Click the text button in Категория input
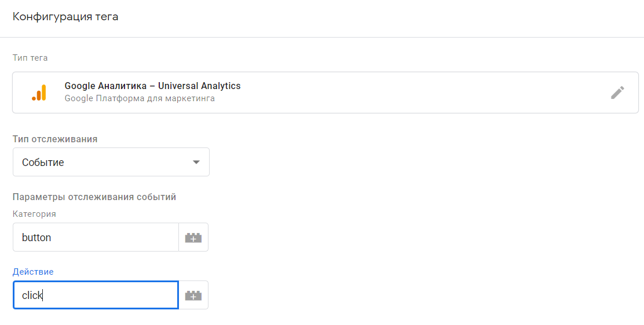The height and width of the screenshot is (325, 644). 36,238
